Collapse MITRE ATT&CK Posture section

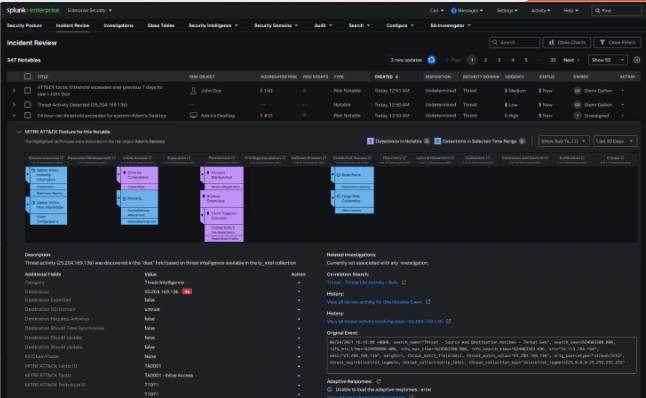(19, 132)
